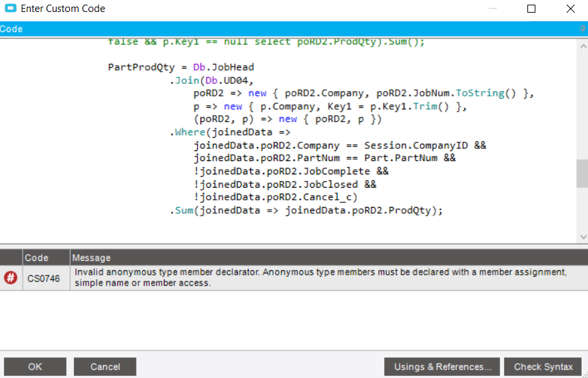Place cursor on the .Sum(joinedData line
This screenshot has height=378, width=588.
(306, 210)
